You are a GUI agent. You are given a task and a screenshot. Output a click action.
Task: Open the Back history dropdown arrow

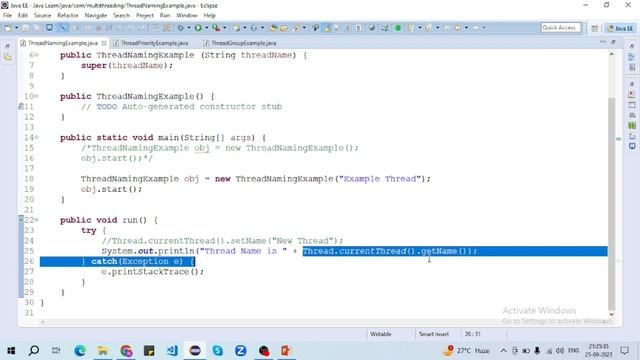pyautogui.click(x=467, y=28)
